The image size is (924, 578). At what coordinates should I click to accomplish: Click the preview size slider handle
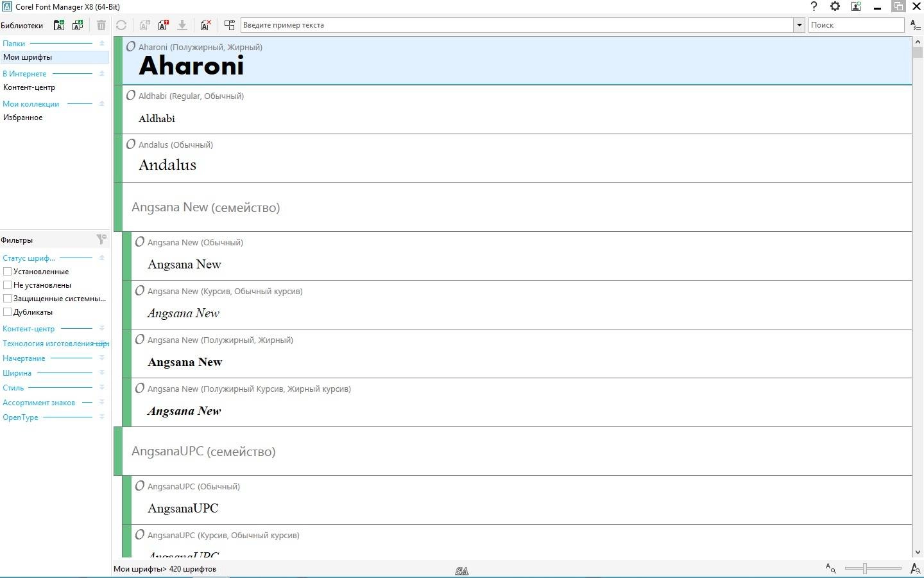click(x=865, y=568)
